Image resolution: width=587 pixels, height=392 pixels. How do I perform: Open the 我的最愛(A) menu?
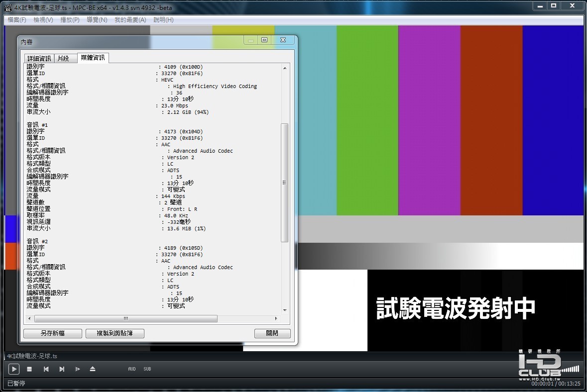[x=130, y=20]
